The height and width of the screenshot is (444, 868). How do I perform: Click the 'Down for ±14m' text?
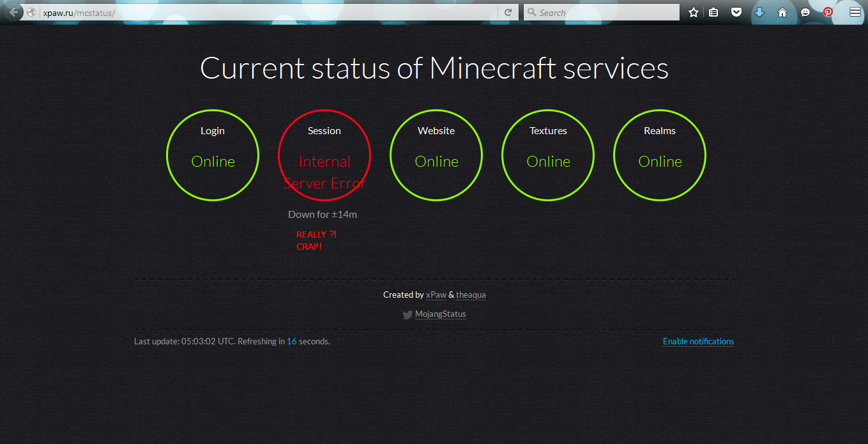pos(323,214)
